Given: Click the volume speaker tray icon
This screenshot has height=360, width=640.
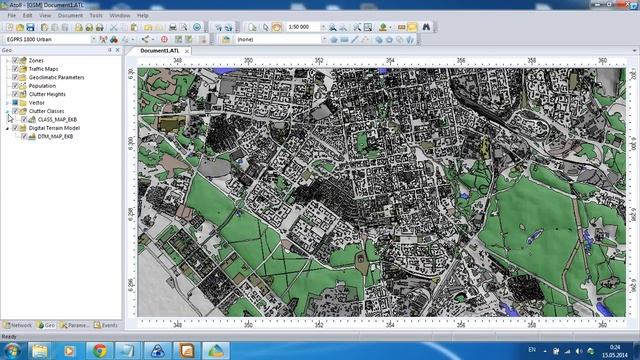Looking at the screenshot, I should [x=579, y=351].
